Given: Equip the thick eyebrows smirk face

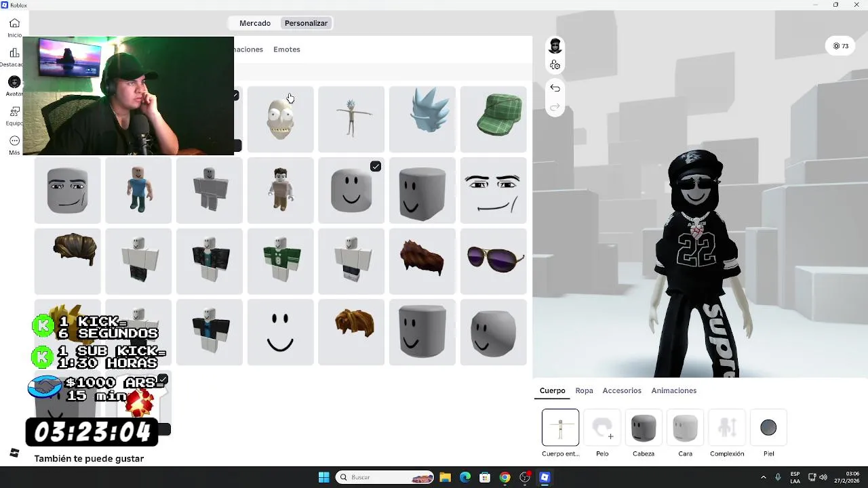Looking at the screenshot, I should coord(493,190).
